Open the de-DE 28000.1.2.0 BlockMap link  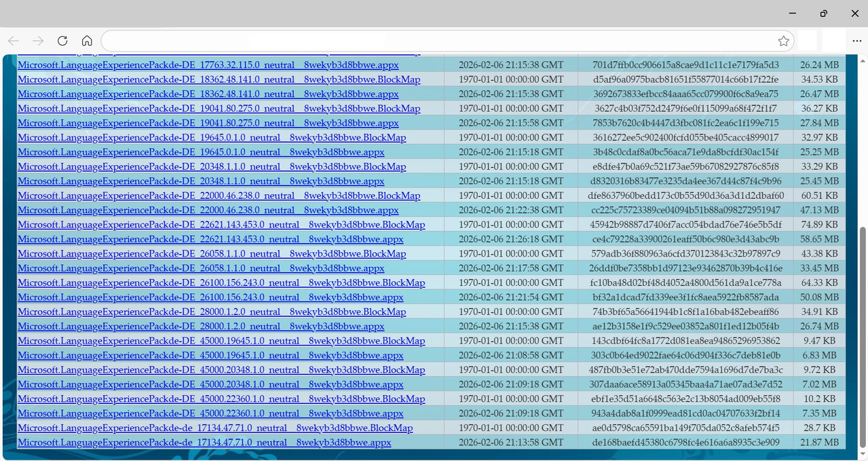tap(212, 312)
